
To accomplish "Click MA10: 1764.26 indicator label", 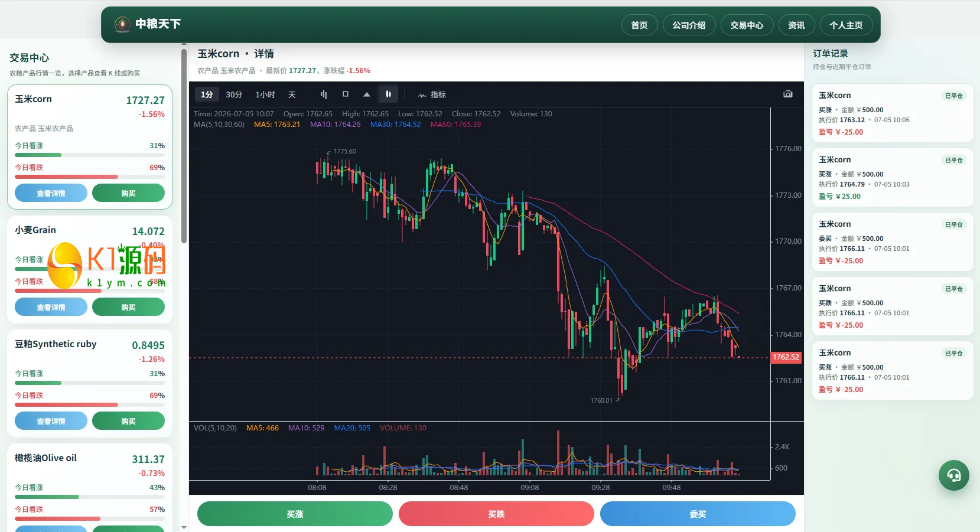I will tap(335, 125).
